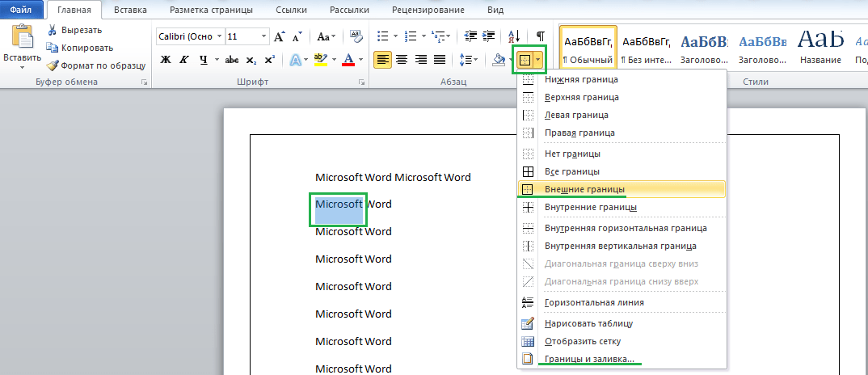The height and width of the screenshot is (375, 868).
Task: Toggle the show paragraph marks (¶) button
Action: 541,36
